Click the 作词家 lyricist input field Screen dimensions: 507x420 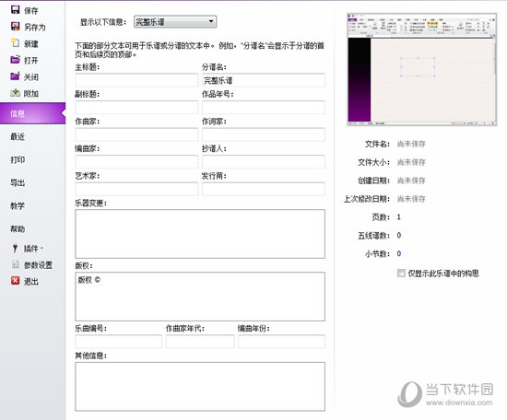pos(264,134)
